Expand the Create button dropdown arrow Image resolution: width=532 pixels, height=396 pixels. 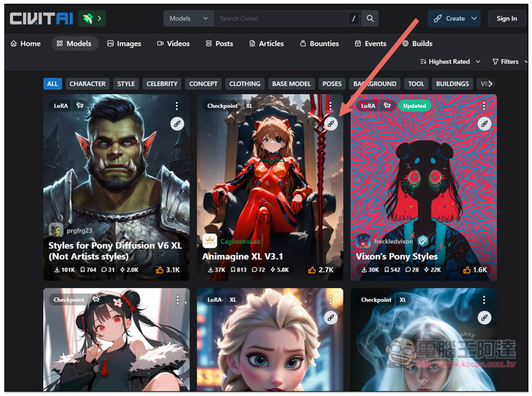[x=474, y=18]
